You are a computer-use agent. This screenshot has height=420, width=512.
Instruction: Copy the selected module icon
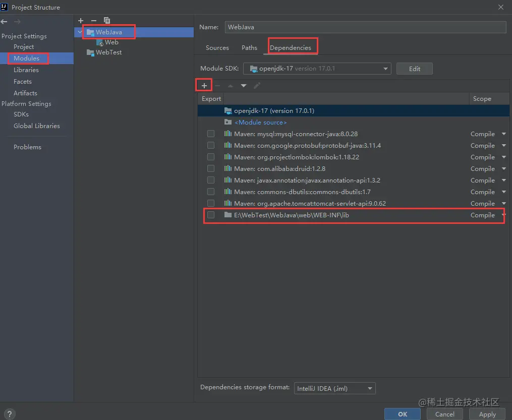pyautogui.click(x=107, y=21)
